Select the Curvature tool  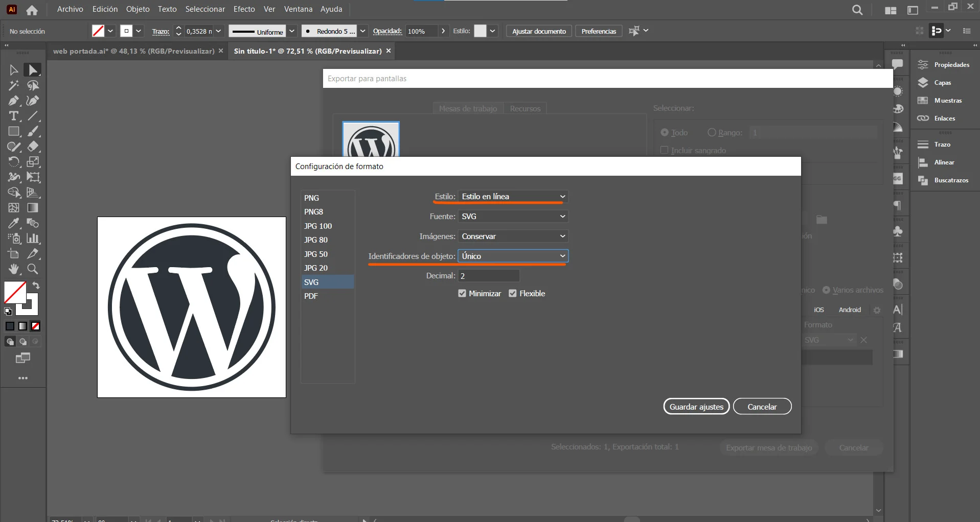33,101
